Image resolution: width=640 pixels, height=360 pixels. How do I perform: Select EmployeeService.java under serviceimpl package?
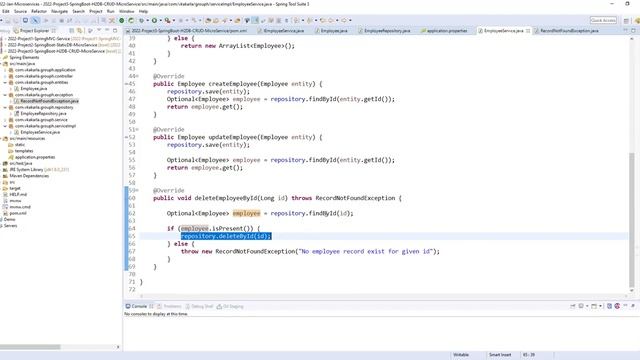pyautogui.click(x=40, y=132)
